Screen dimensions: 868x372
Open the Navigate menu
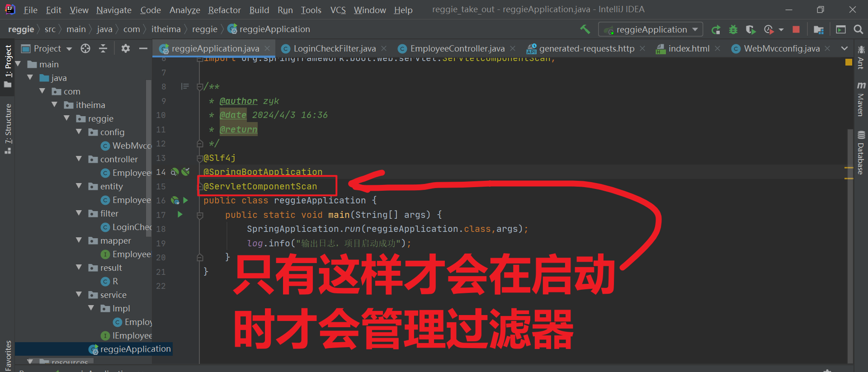(114, 10)
